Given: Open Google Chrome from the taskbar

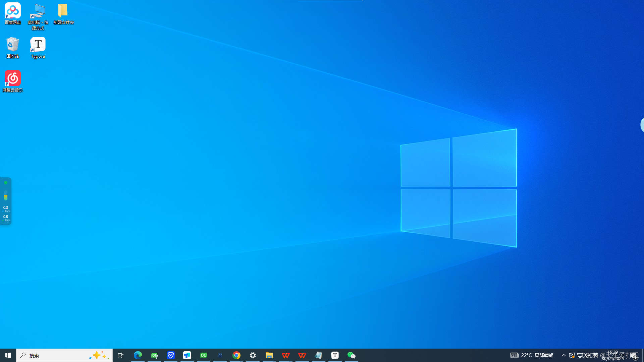Looking at the screenshot, I should (236, 355).
